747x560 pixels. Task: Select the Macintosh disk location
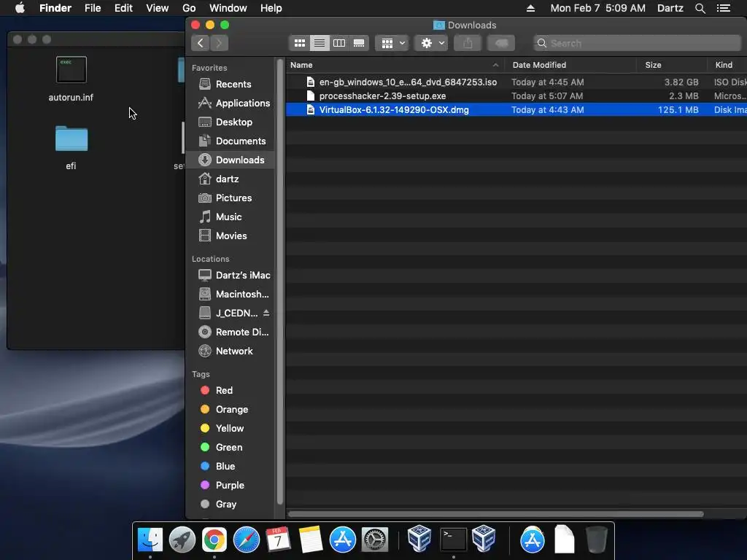point(233,295)
